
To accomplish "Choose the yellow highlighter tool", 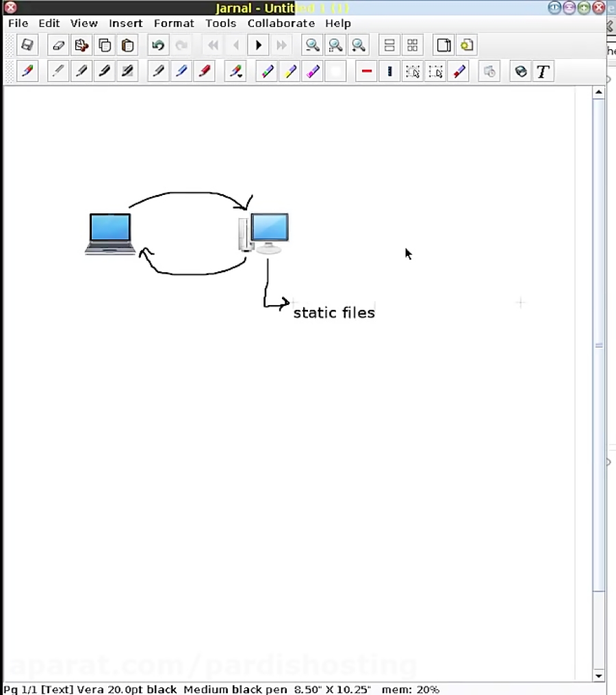I will (290, 70).
